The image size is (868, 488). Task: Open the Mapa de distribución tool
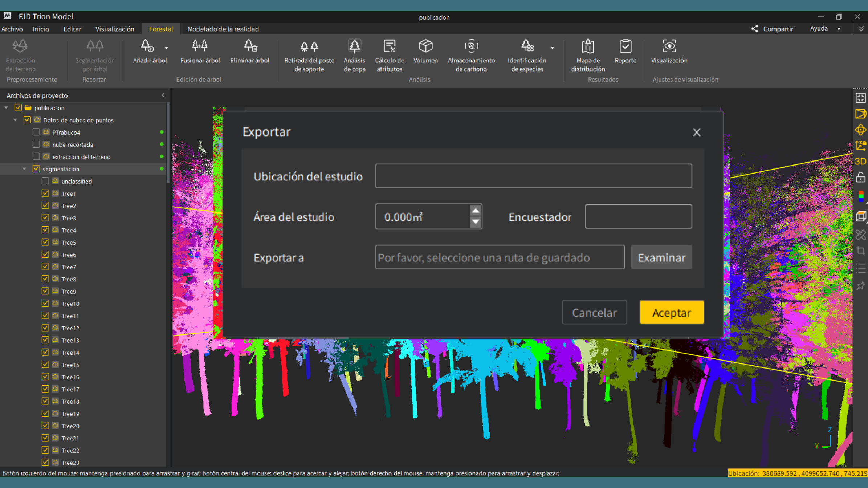tap(588, 56)
